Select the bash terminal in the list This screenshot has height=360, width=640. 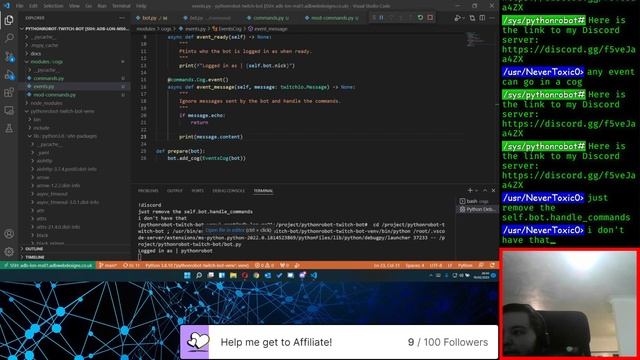tap(476, 201)
